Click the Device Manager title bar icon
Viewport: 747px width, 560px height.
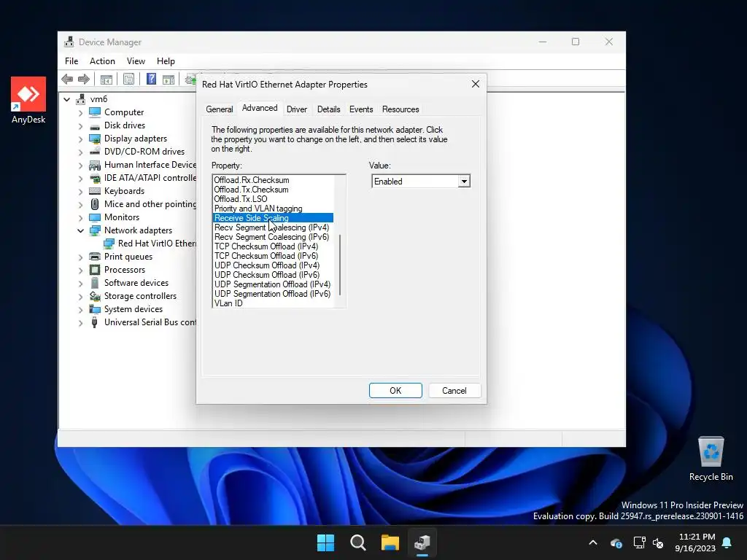click(x=69, y=42)
